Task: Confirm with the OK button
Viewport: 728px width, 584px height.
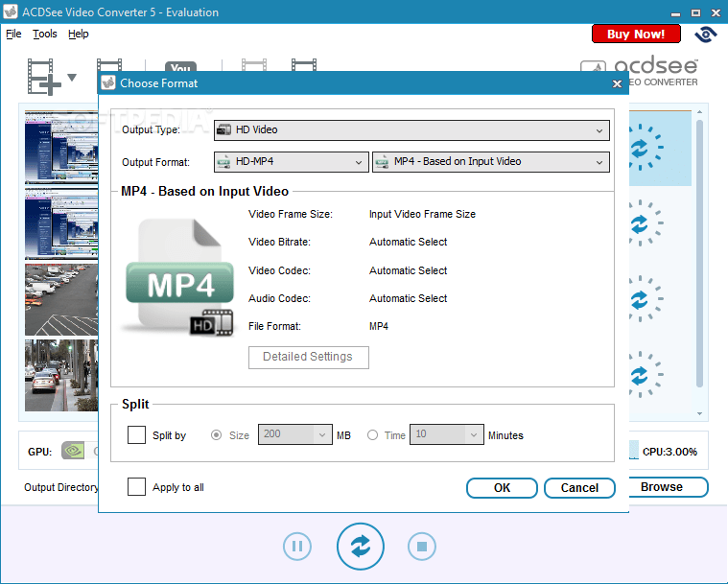Action: pos(502,488)
